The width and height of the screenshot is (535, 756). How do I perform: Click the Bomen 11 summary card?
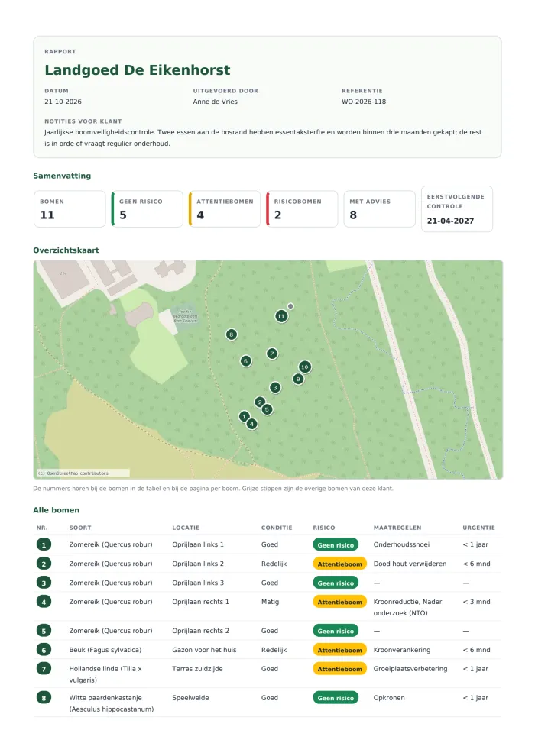70,208
